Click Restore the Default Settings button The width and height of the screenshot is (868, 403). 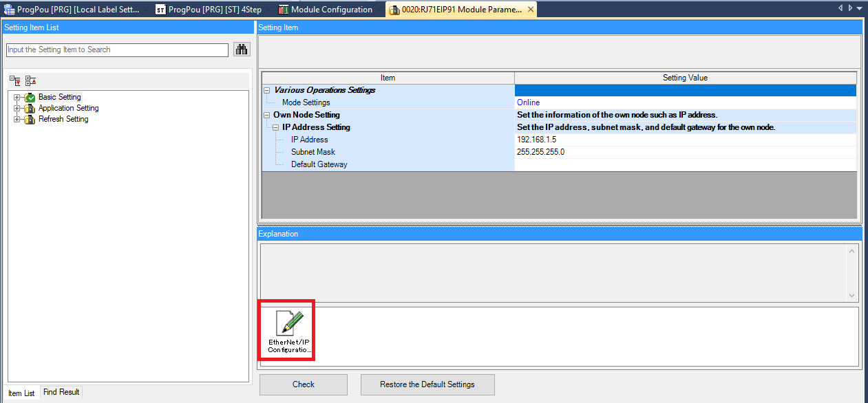(427, 384)
